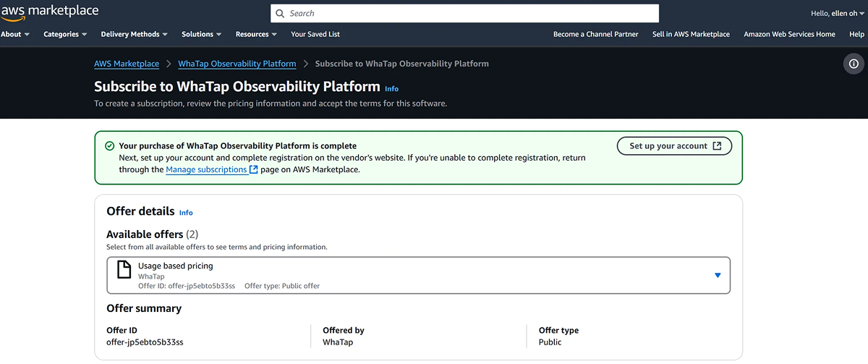Click the Offered by value WhaTap
868x364 pixels.
point(338,342)
